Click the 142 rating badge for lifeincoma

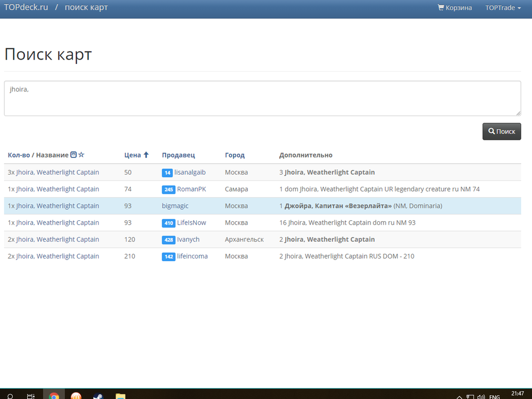(169, 256)
